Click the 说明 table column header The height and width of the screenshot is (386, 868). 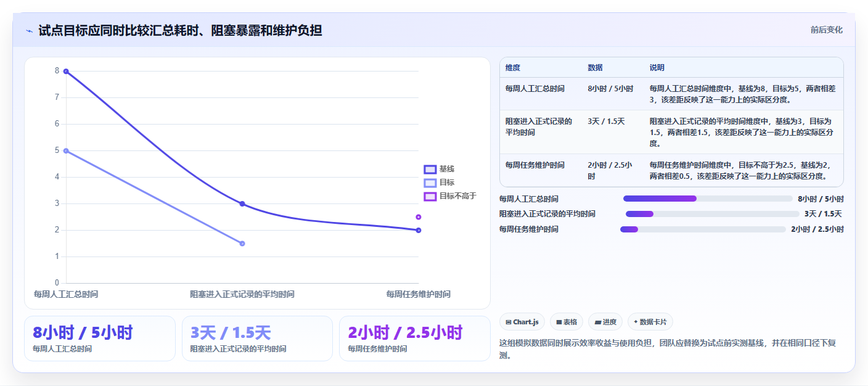click(x=657, y=68)
